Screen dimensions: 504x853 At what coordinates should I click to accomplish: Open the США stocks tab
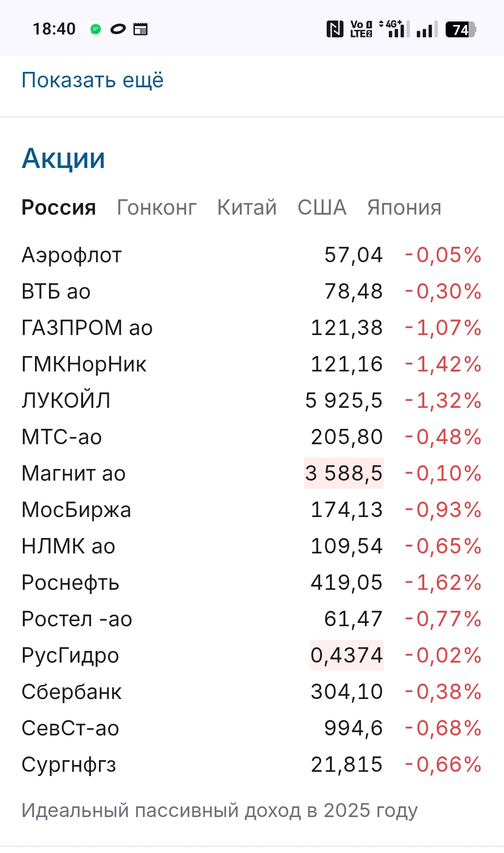point(322,208)
